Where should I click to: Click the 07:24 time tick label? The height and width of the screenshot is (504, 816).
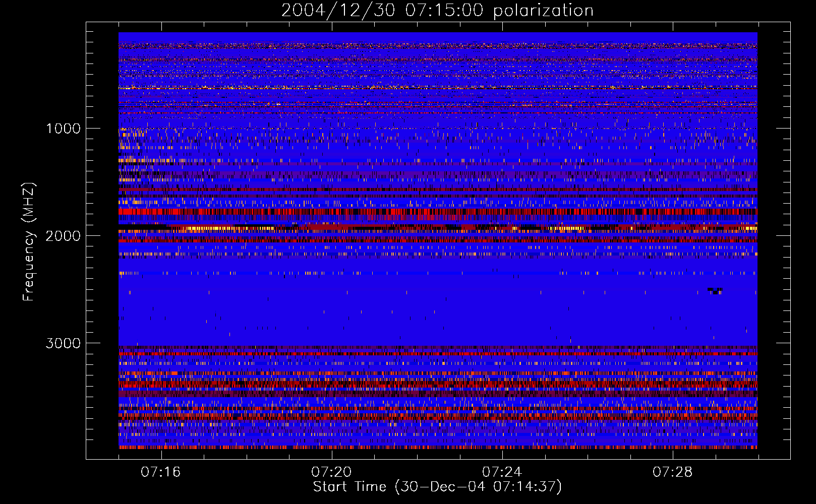502,472
